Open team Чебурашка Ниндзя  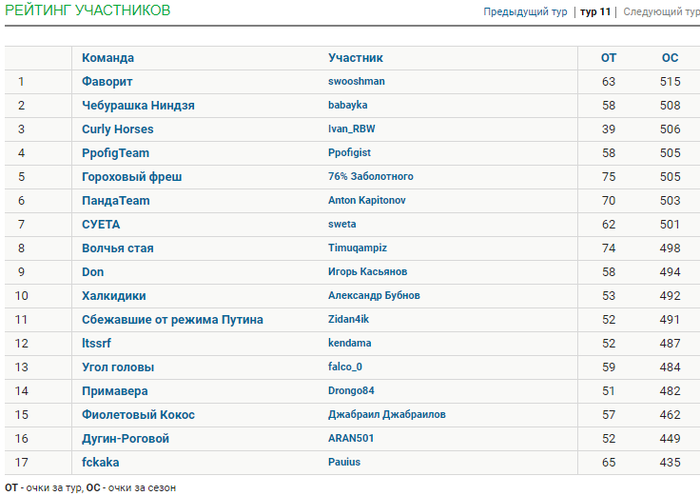pos(138,105)
